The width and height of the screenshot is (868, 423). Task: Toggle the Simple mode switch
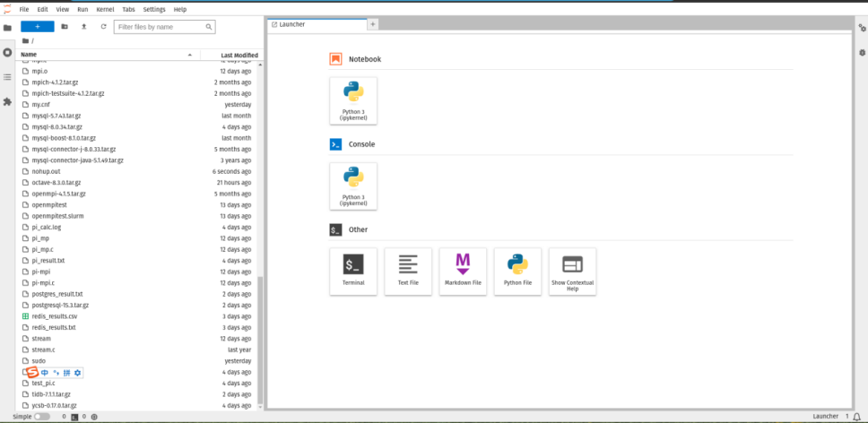pyautogui.click(x=41, y=417)
